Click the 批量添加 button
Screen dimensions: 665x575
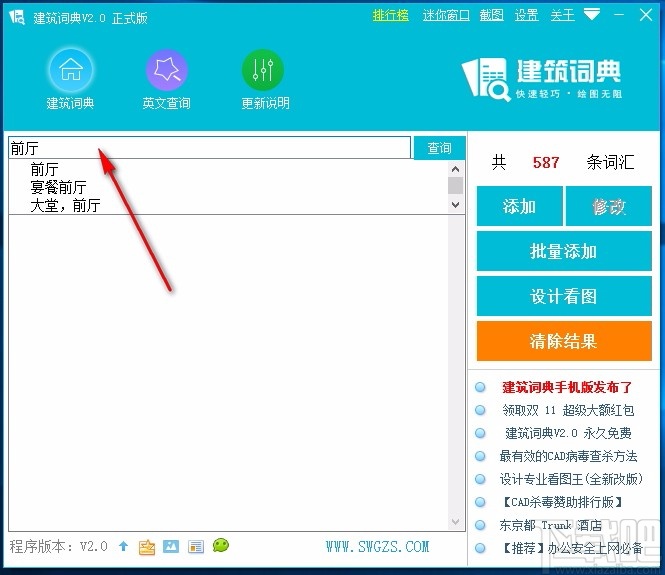point(564,251)
